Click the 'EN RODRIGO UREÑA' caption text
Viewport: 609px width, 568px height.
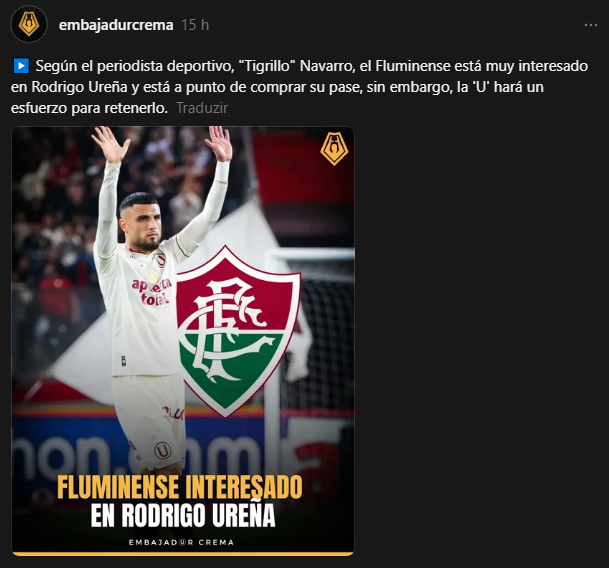[183, 515]
